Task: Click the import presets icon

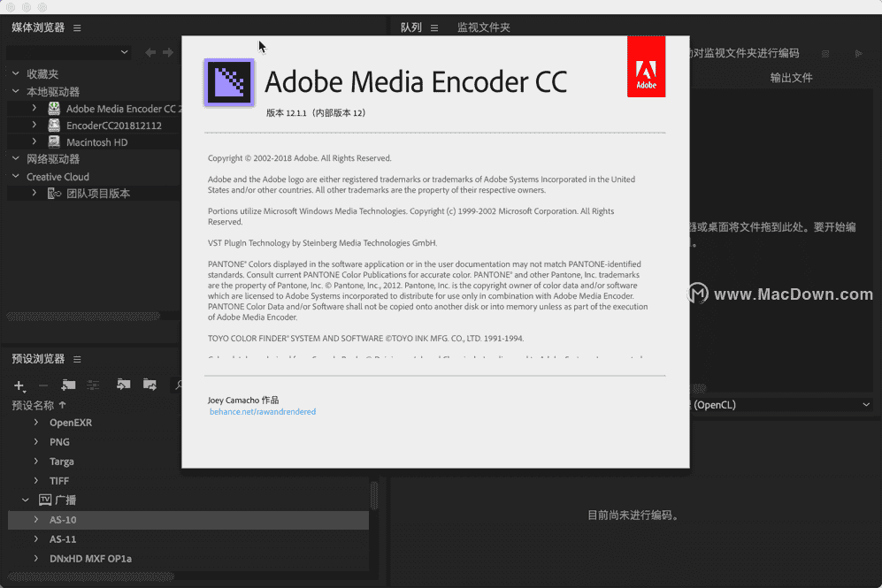Action: click(123, 386)
